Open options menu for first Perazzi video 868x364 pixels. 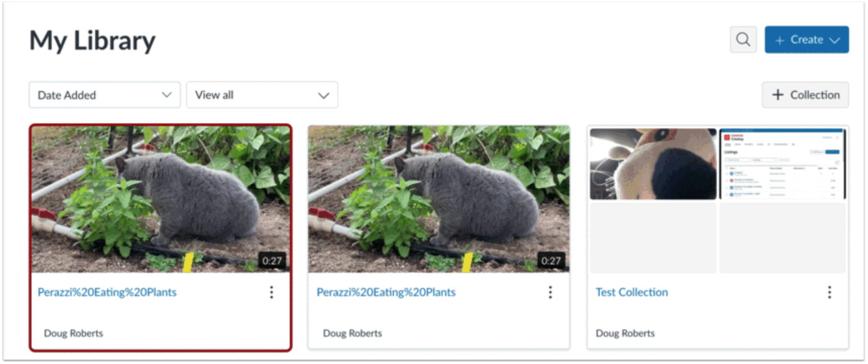(x=271, y=292)
